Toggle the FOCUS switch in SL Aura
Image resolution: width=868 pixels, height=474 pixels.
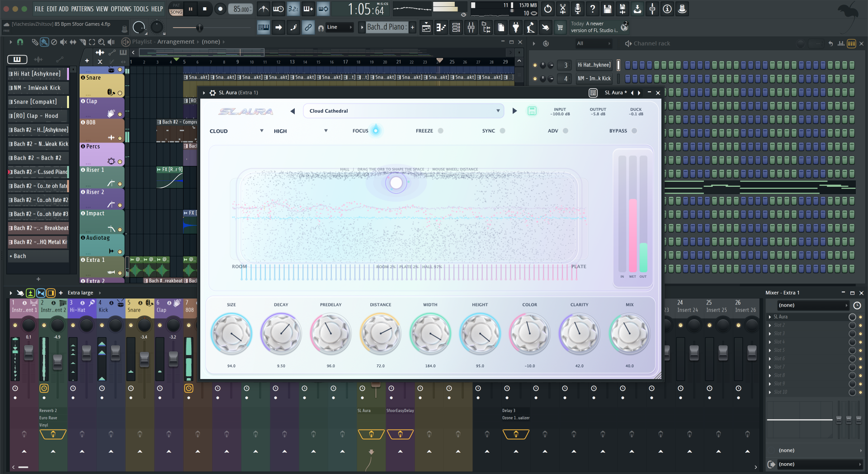point(376,131)
